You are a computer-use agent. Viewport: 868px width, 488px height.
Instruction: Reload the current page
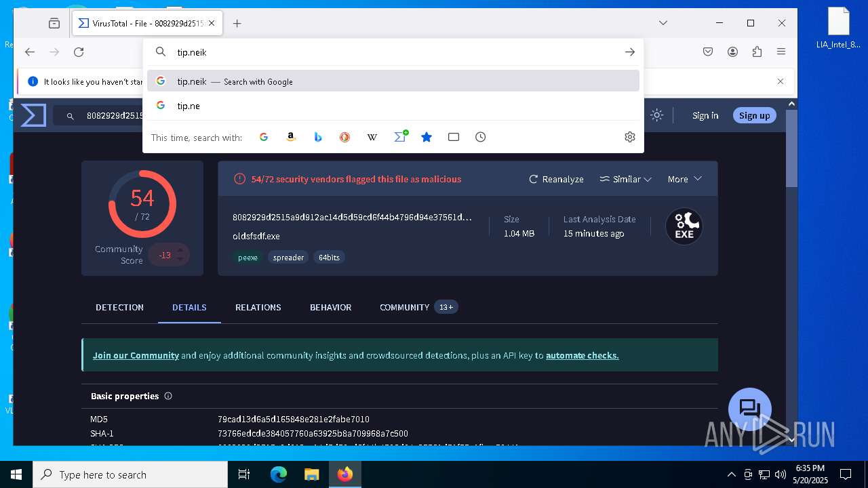coord(79,52)
